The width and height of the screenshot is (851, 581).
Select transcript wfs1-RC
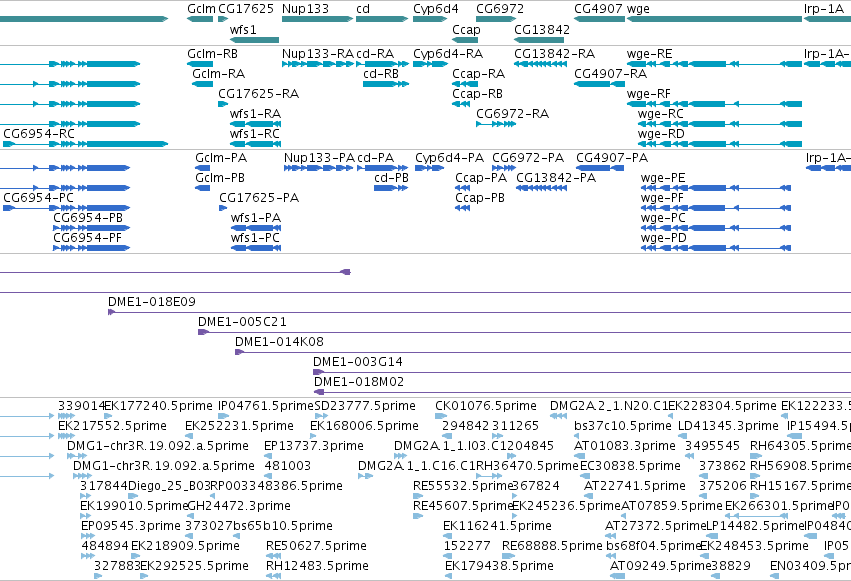point(255,134)
